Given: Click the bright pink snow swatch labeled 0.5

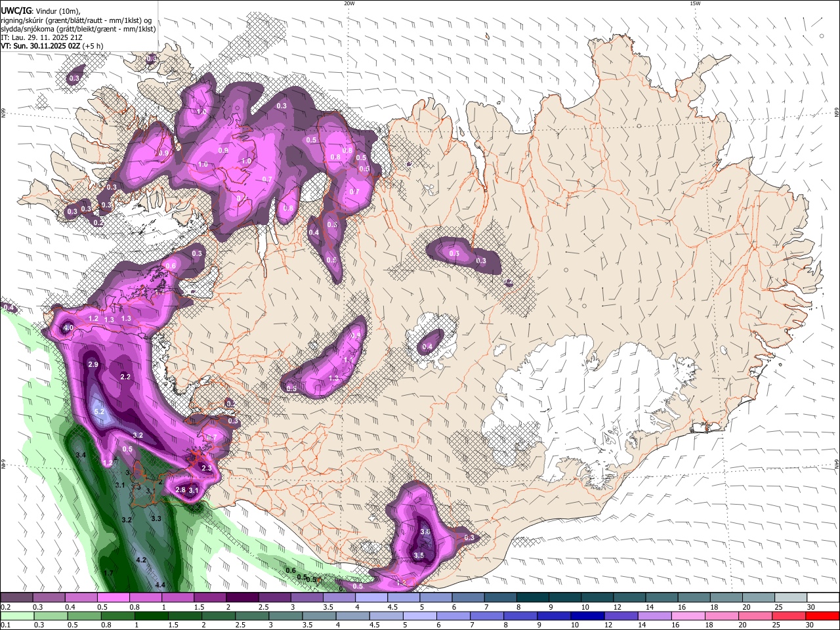Looking at the screenshot, I should tap(113, 598).
